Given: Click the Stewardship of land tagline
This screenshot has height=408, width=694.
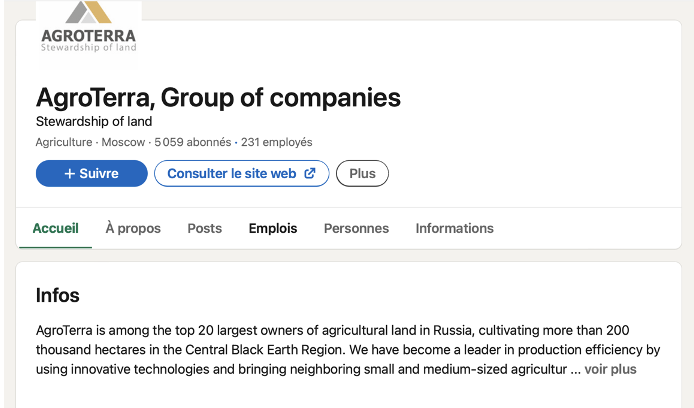Looking at the screenshot, I should [x=94, y=122].
